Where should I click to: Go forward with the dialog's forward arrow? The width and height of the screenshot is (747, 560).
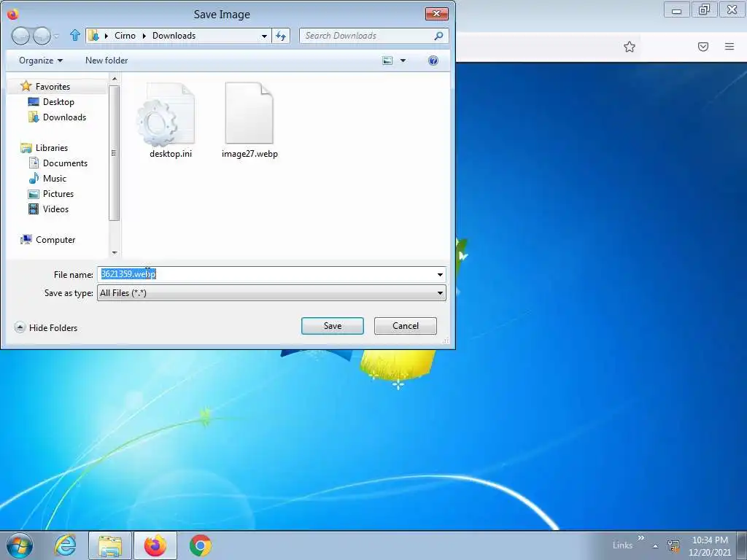42,36
